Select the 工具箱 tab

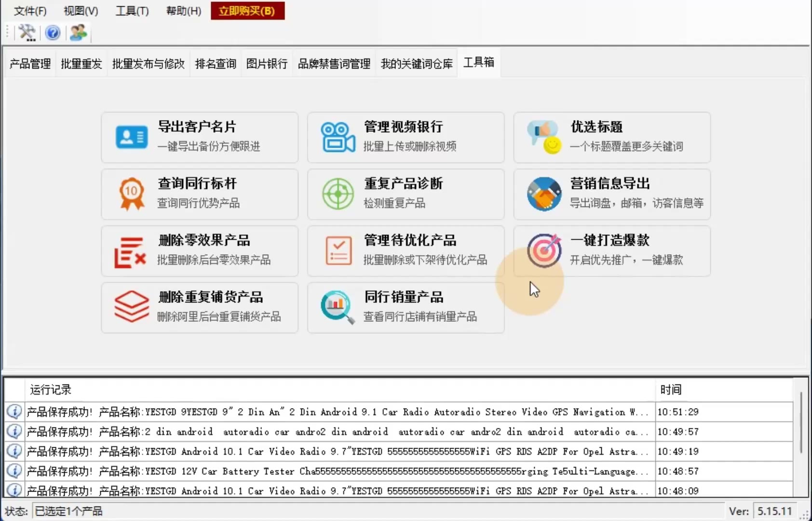click(x=479, y=62)
